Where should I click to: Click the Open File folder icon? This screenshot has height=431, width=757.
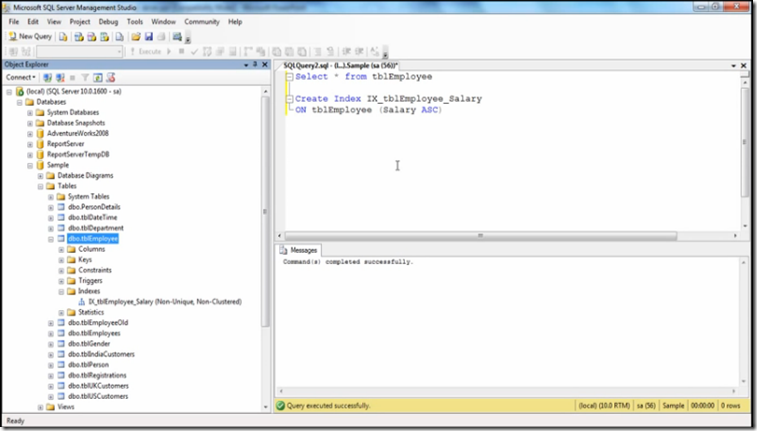coord(136,37)
